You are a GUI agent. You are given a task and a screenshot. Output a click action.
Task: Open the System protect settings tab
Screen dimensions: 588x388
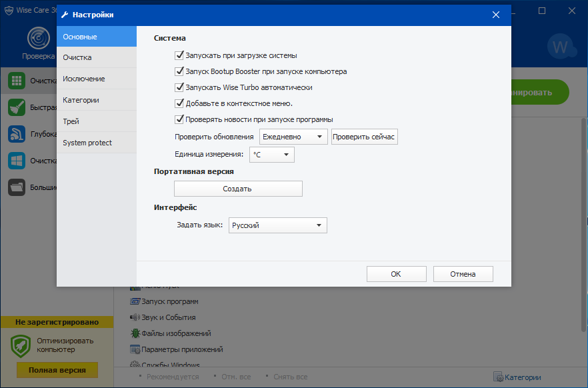click(x=97, y=143)
